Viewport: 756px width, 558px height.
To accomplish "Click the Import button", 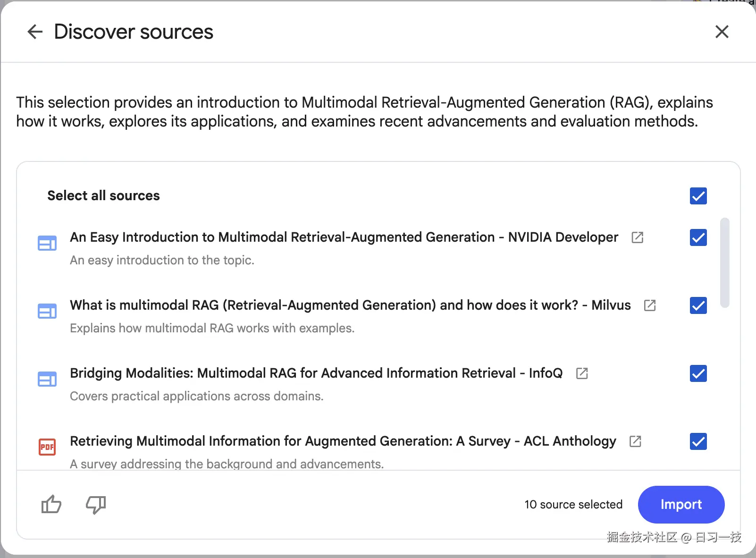I will coord(681,505).
